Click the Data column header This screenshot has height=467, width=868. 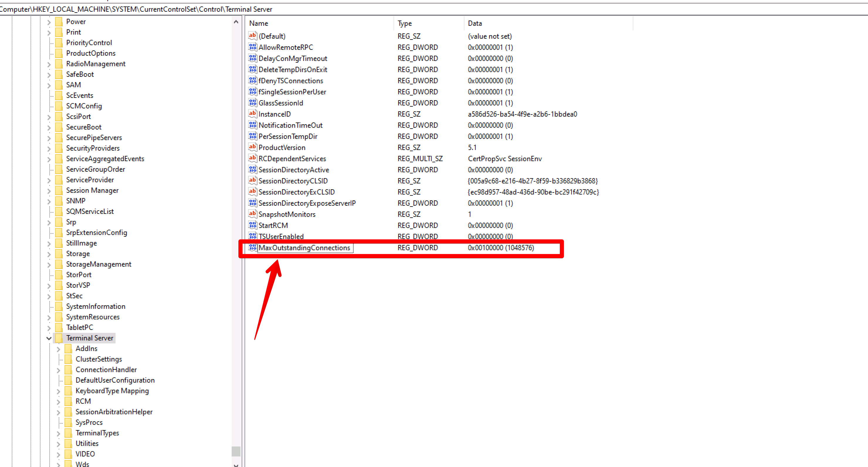(x=474, y=23)
